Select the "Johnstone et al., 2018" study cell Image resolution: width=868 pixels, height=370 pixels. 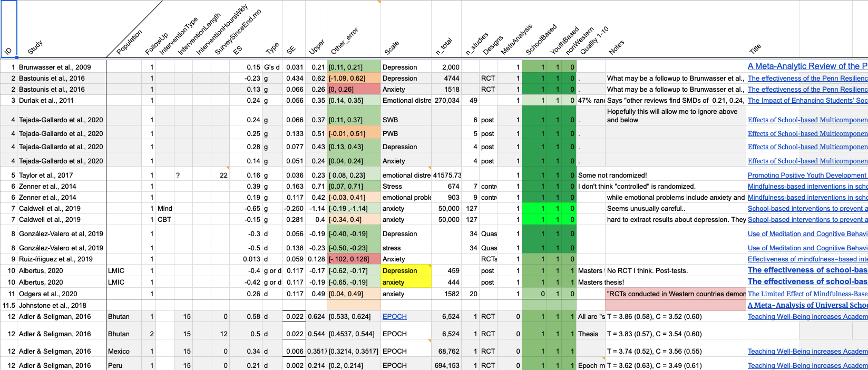coord(61,305)
